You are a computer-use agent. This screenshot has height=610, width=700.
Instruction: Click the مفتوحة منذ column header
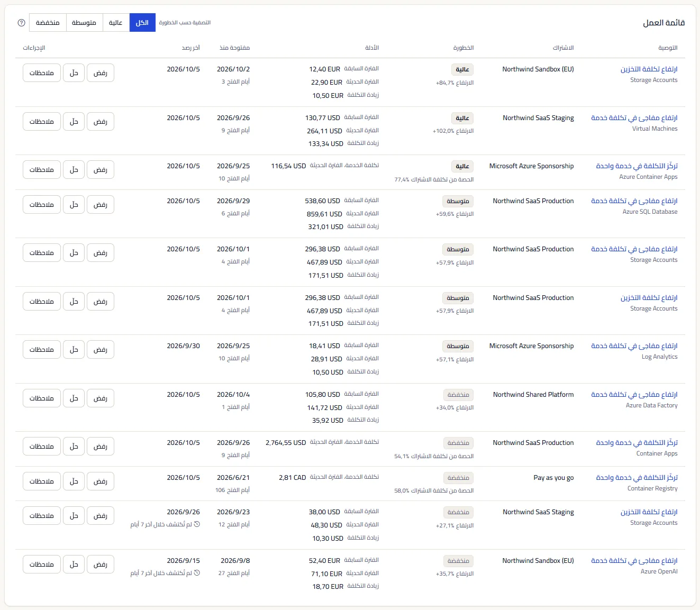[235, 48]
